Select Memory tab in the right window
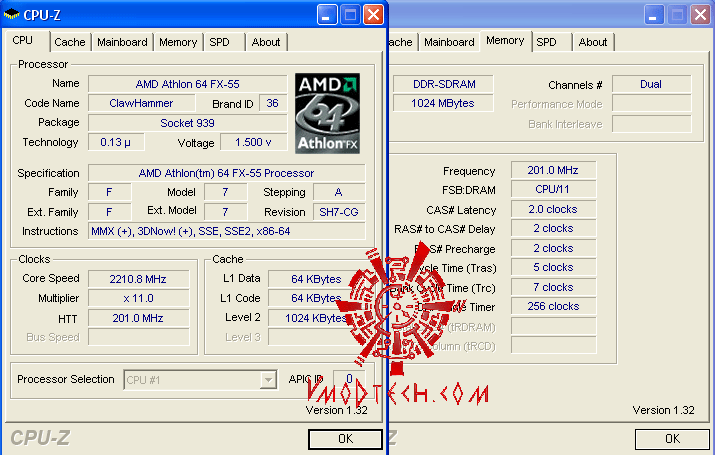Screen dimensions: 715x455 click(505, 41)
